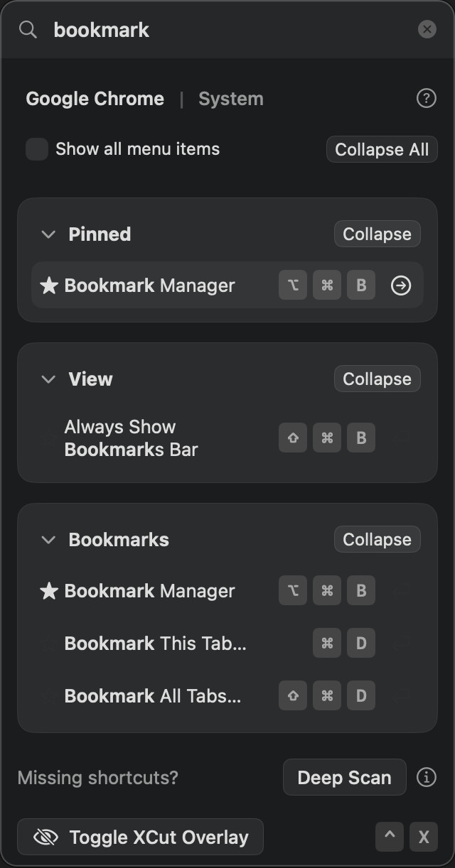Run a Deep Scan for missing shortcuts
This screenshot has height=868, width=455.
(x=344, y=777)
